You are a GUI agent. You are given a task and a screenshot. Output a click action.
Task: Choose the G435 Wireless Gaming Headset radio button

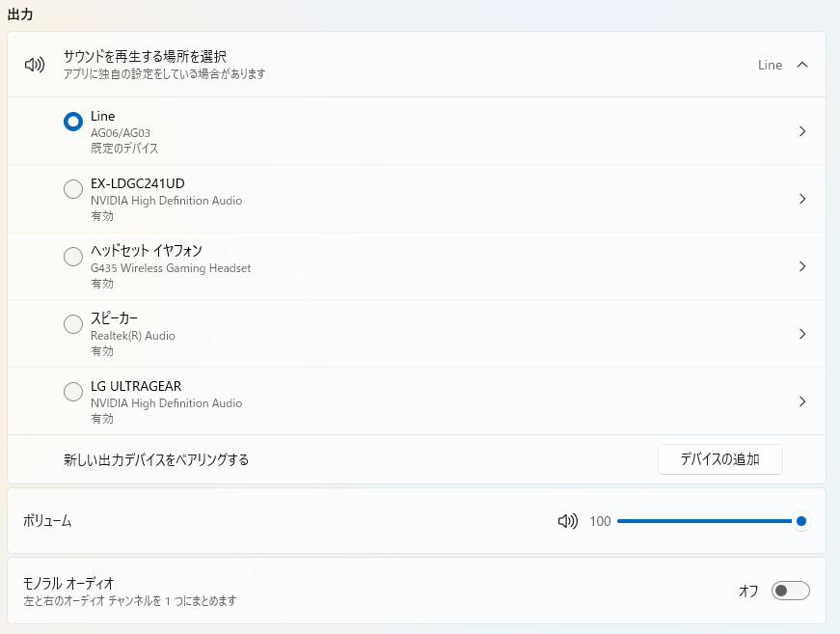click(x=72, y=257)
